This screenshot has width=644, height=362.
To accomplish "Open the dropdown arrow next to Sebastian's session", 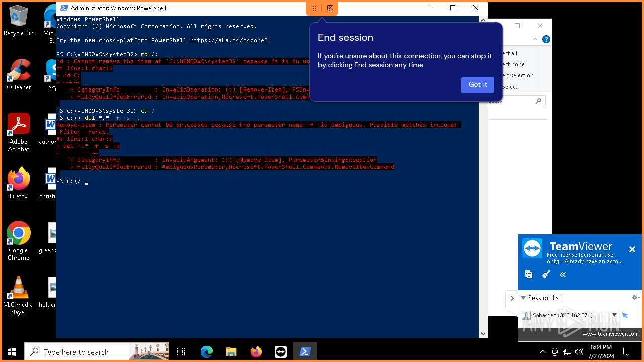I will [614, 315].
